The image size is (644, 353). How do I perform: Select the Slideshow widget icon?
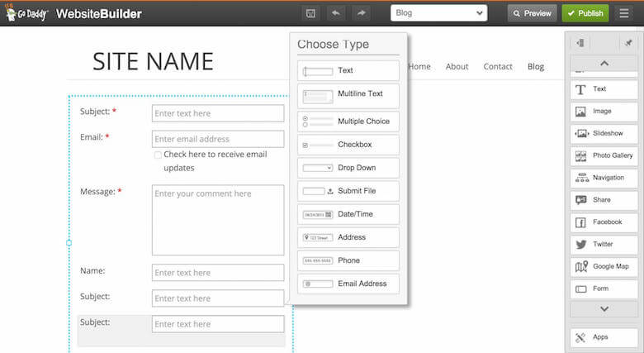click(x=581, y=133)
